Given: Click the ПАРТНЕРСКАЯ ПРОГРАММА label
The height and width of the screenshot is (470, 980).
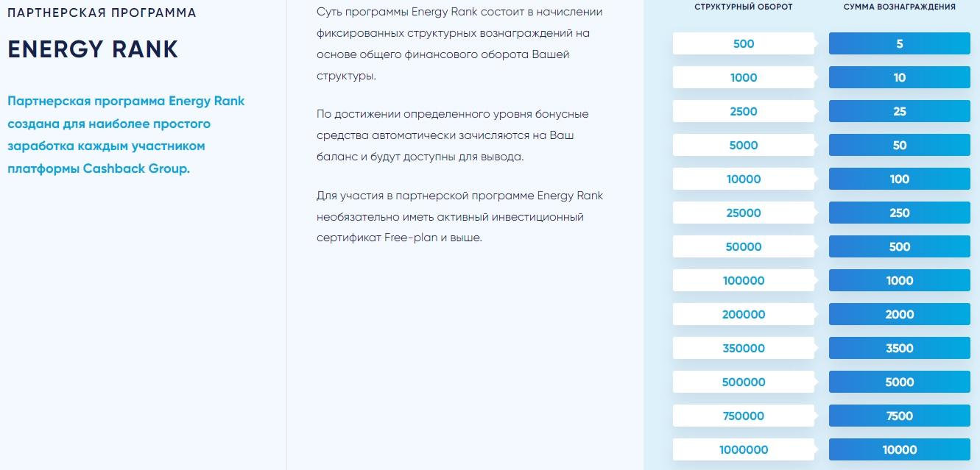Looking at the screenshot, I should coord(102,13).
